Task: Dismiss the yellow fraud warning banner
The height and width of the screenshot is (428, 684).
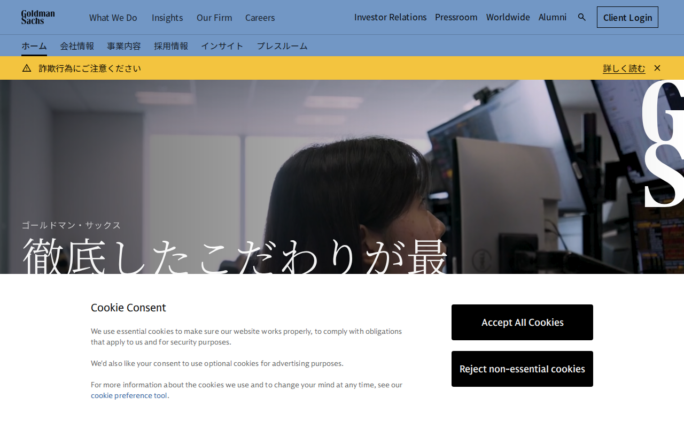Action: [657, 68]
